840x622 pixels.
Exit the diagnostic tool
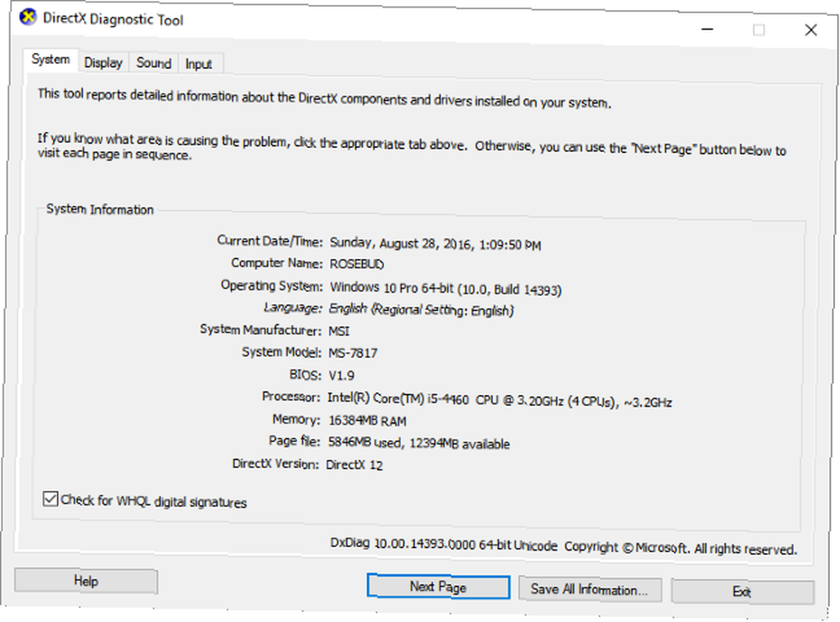click(x=743, y=592)
